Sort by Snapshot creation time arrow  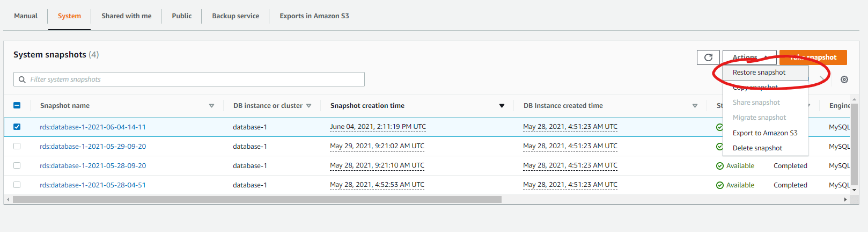[502, 106]
